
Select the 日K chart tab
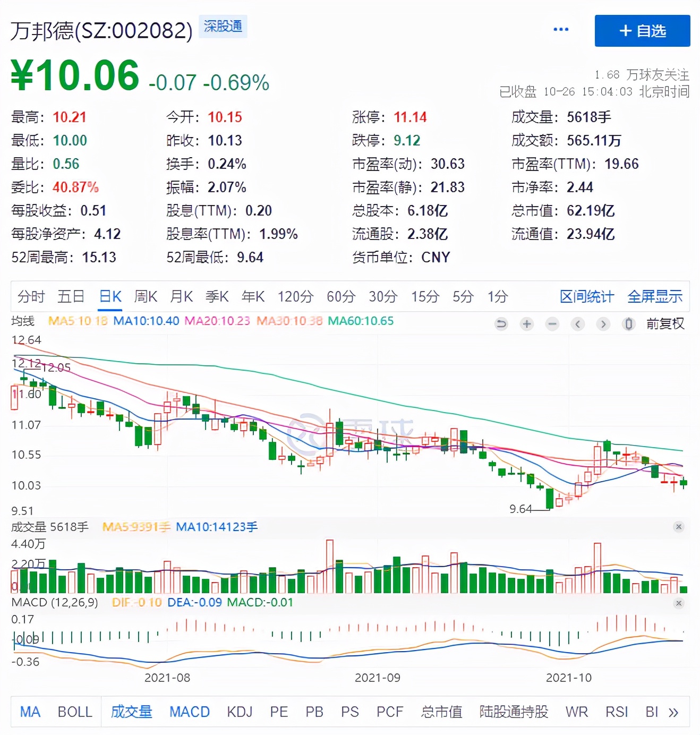[110, 296]
